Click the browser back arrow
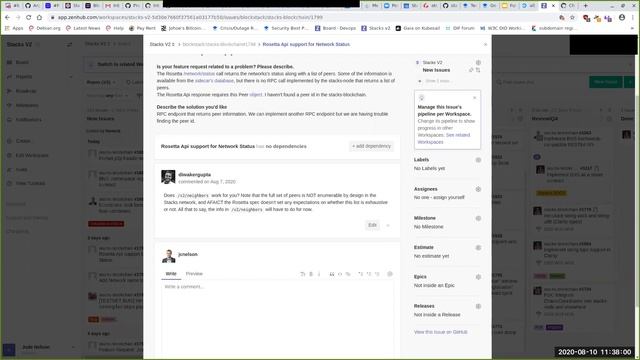This screenshot has width=640, height=360. [x=7, y=18]
